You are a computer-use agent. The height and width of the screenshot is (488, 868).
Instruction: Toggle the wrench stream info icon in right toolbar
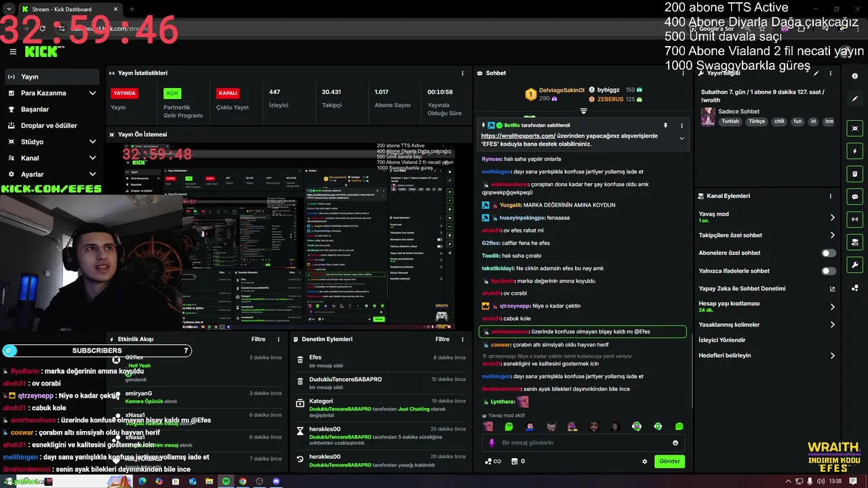pyautogui.click(x=854, y=264)
